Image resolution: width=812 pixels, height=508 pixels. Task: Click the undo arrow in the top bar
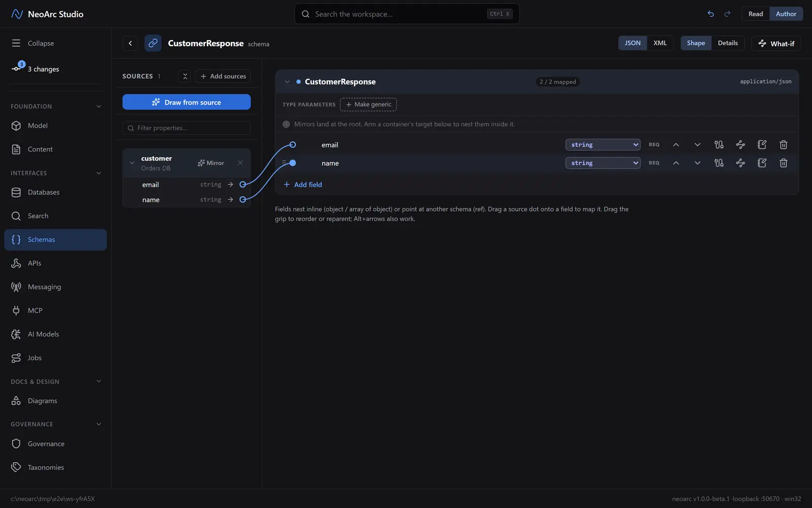[x=710, y=14]
